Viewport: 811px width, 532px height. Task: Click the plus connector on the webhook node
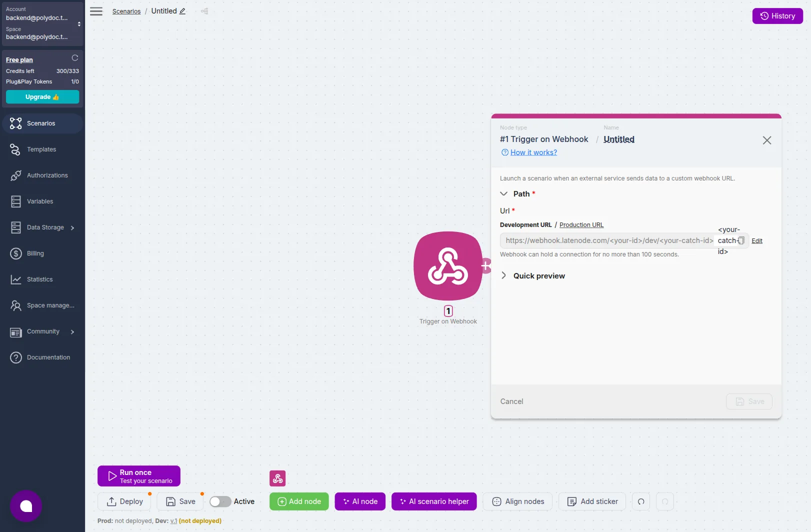pos(486,266)
